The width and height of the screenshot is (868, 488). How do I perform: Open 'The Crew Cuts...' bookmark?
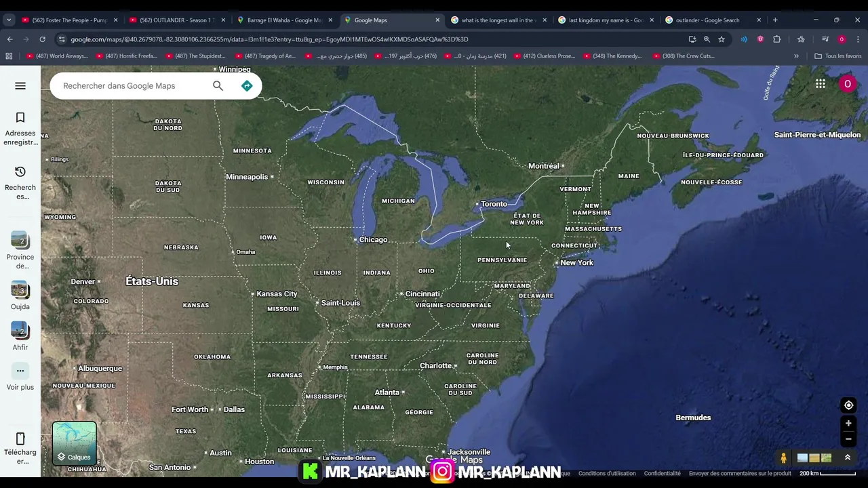(x=684, y=56)
